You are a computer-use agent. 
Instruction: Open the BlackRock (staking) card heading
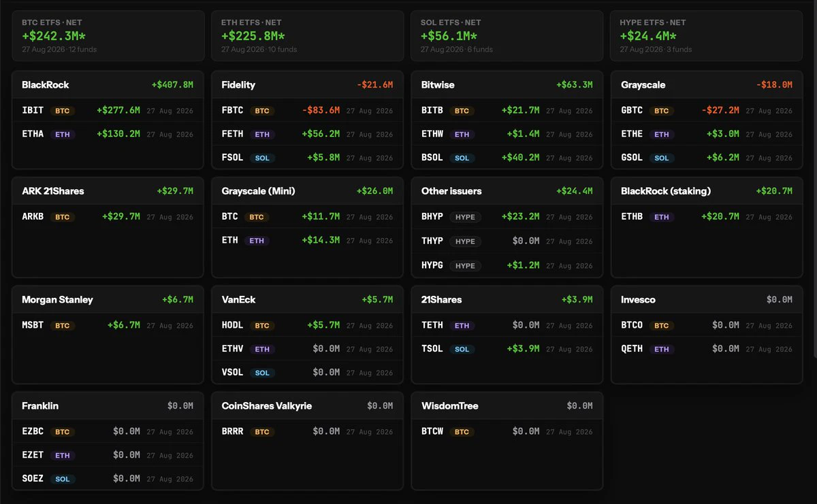click(666, 191)
